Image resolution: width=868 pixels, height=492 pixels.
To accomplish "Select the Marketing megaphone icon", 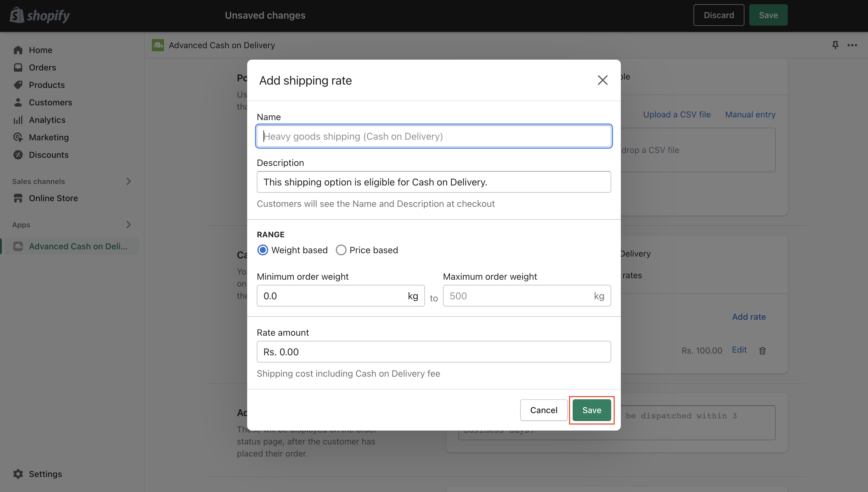I will tap(18, 137).
